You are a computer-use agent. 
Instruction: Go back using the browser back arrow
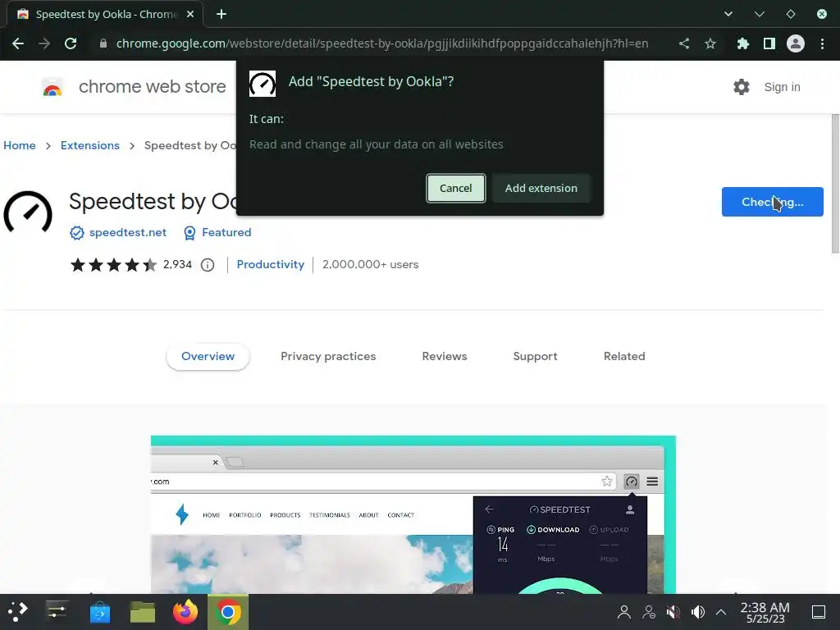[x=18, y=43]
